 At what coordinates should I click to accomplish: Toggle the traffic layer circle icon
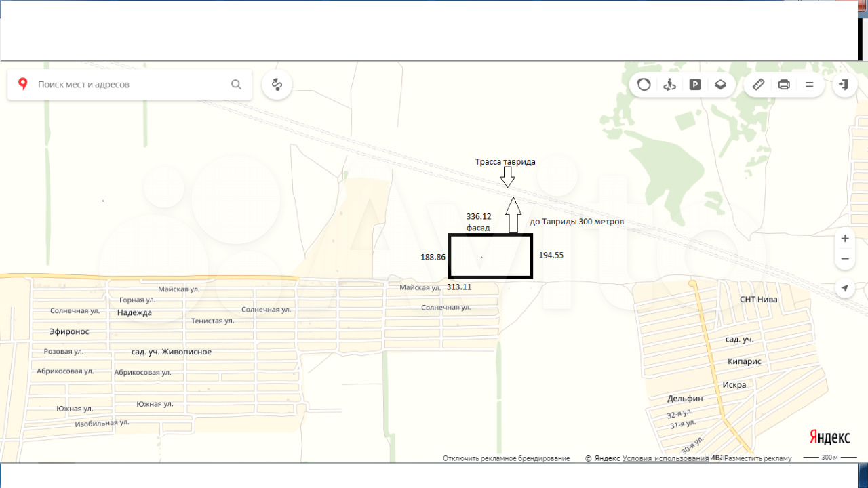[x=644, y=85]
